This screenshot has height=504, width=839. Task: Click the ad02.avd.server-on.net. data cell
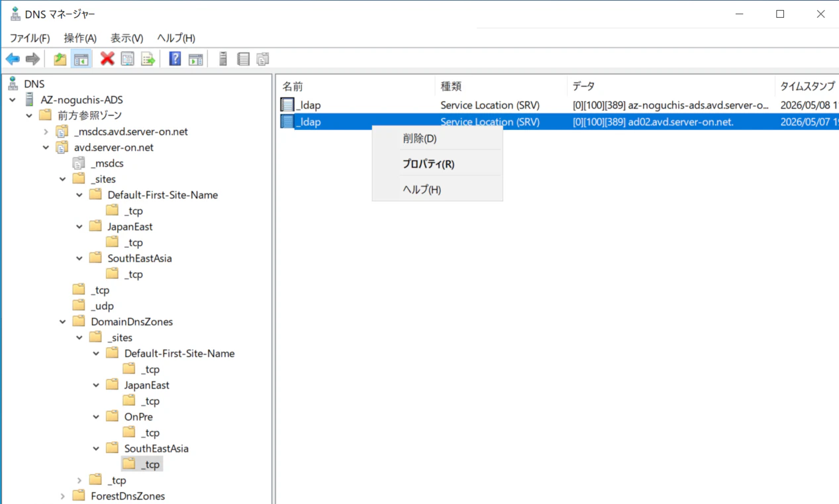coord(653,122)
